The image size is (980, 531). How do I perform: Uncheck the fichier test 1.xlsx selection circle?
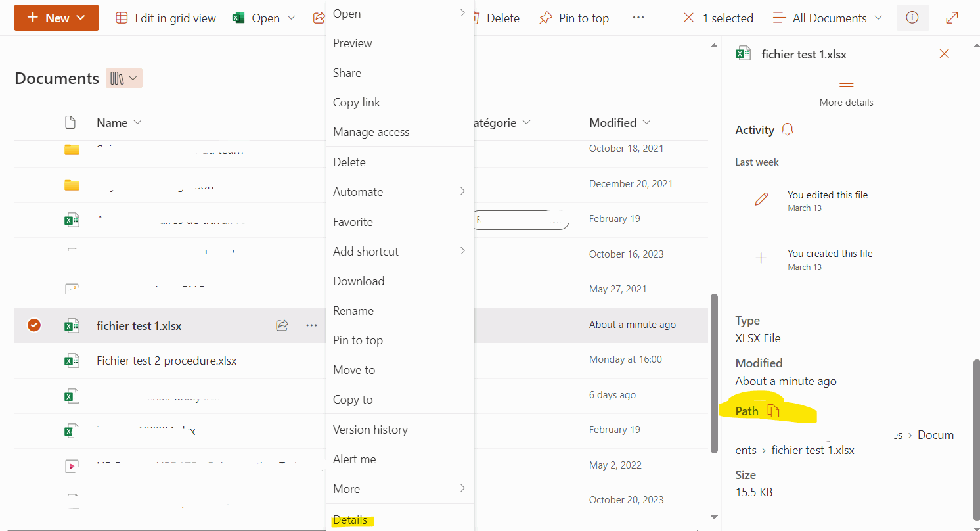pyautogui.click(x=34, y=325)
